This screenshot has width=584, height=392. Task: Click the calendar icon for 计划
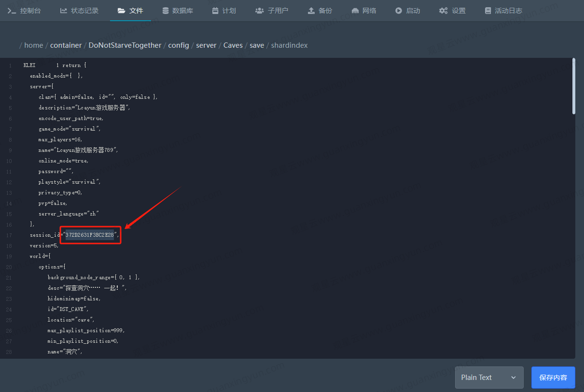click(215, 11)
